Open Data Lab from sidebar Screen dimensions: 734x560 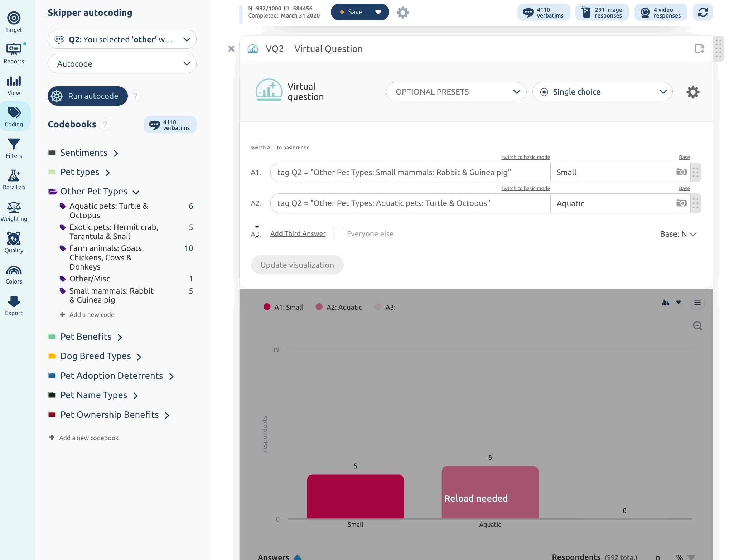(x=14, y=180)
